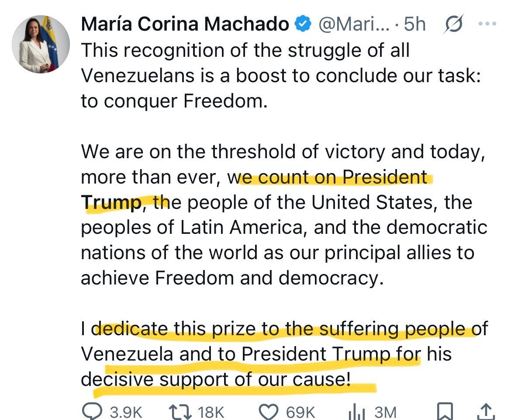The image size is (511, 420).
Task: Bookmark this post
Action: click(446, 411)
